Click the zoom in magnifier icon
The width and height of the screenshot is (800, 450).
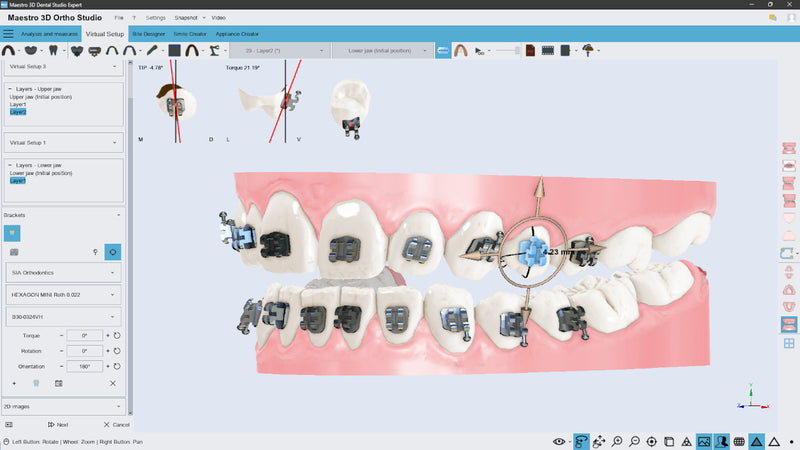[618, 441]
